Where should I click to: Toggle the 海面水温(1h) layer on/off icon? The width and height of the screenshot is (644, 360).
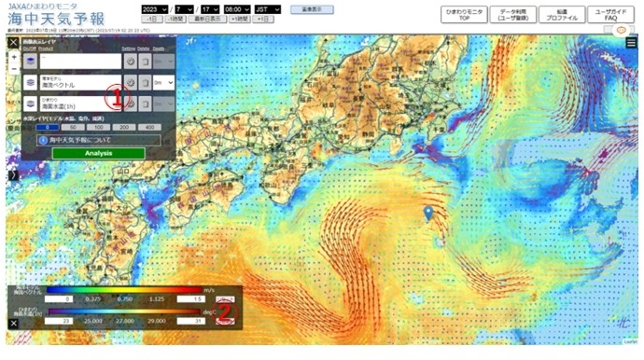tap(31, 104)
